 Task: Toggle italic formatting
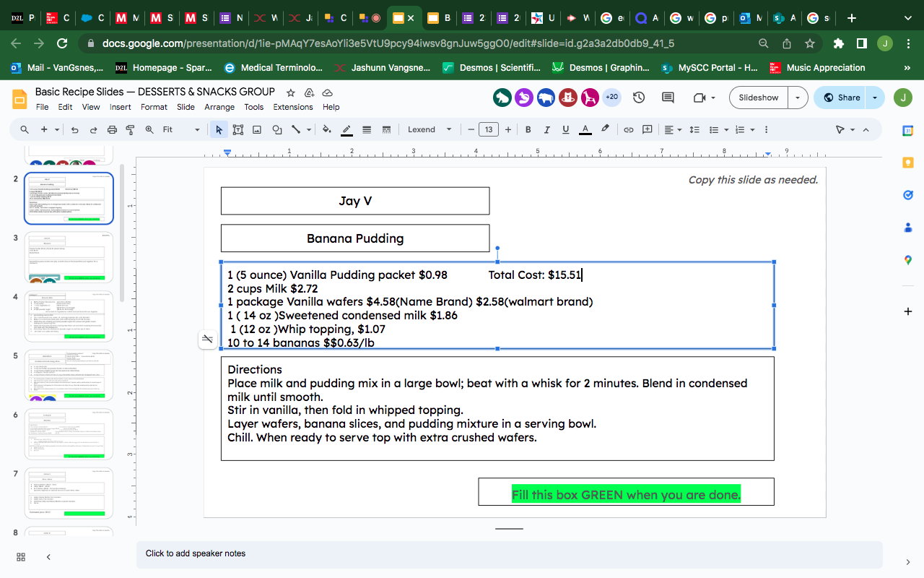click(x=546, y=129)
